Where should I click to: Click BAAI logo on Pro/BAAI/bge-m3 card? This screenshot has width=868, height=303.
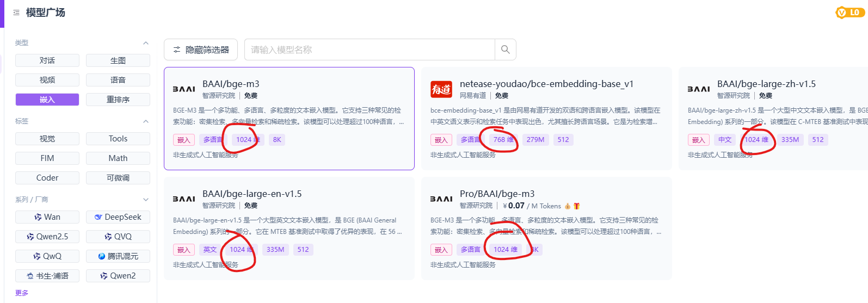441,199
